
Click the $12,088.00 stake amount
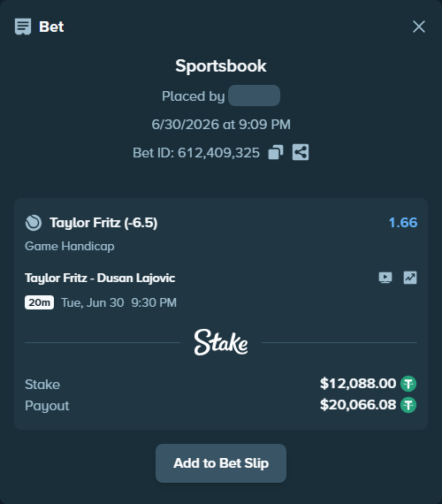[358, 384]
